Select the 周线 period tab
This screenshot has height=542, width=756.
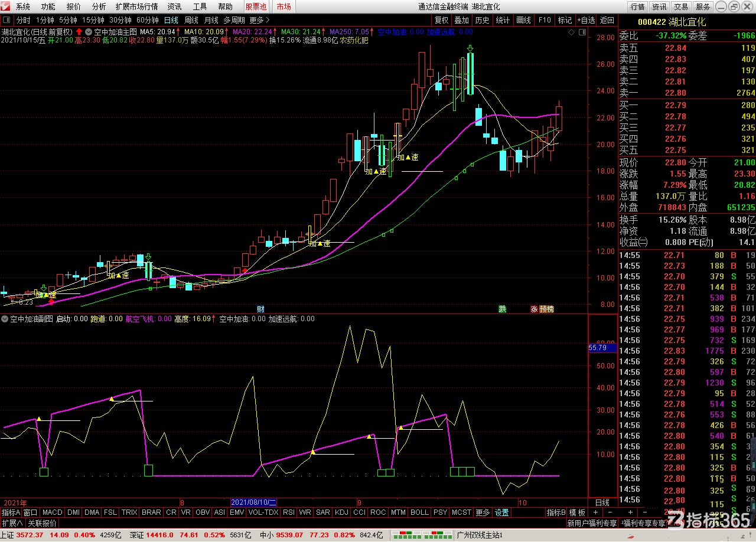(191, 20)
